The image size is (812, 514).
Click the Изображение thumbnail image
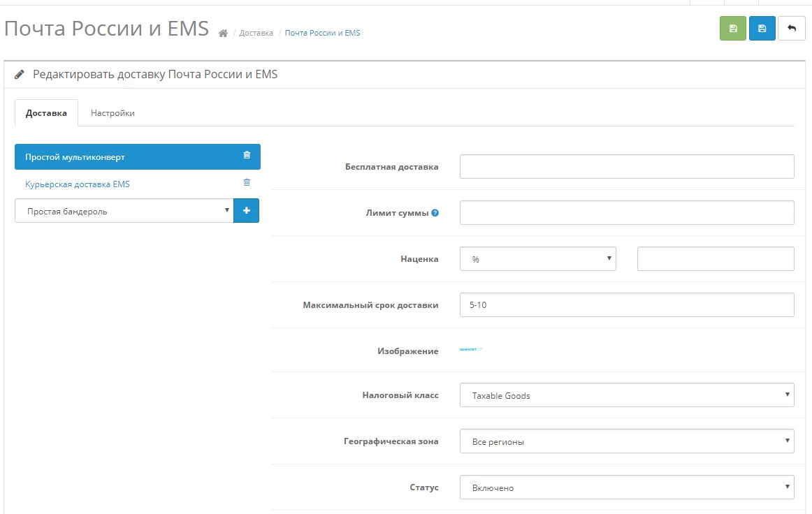pyautogui.click(x=471, y=349)
